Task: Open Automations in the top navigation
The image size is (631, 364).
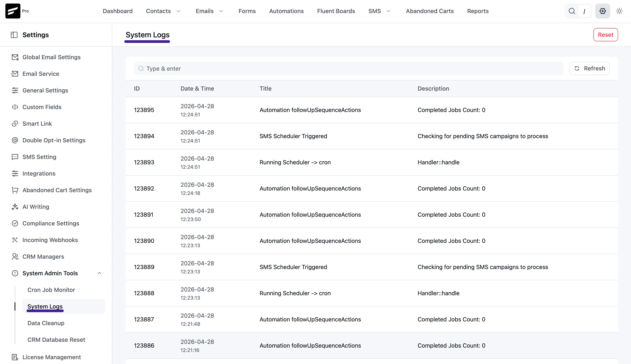Action: (286, 11)
